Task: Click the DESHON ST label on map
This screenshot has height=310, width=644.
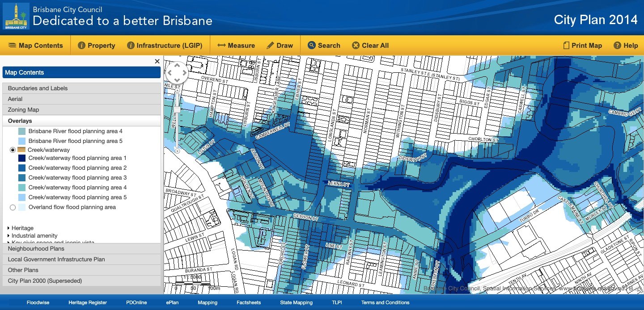Action: [x=305, y=217]
